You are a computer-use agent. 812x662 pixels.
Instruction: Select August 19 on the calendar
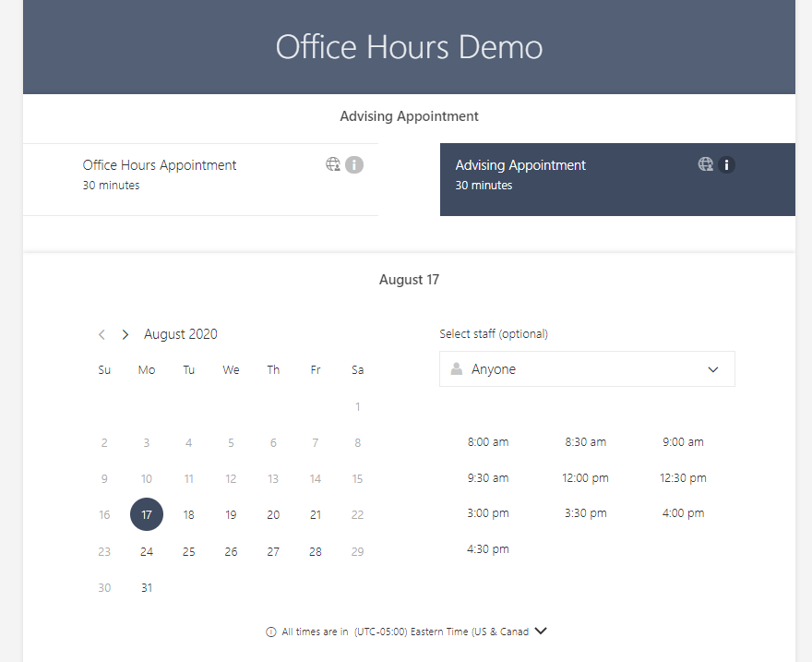(x=231, y=515)
